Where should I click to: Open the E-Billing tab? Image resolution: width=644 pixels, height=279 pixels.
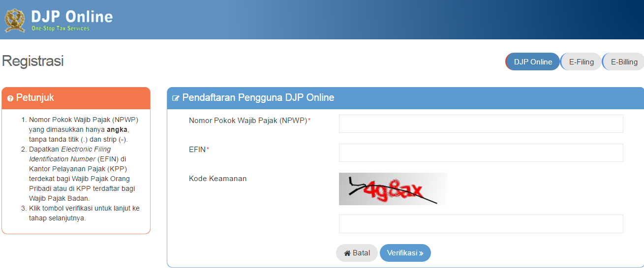623,62
